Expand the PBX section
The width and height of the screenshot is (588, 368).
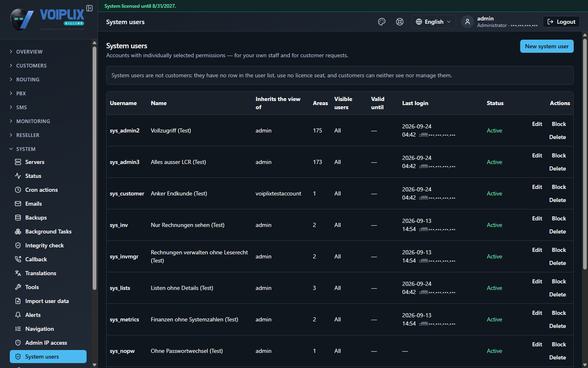point(18,93)
